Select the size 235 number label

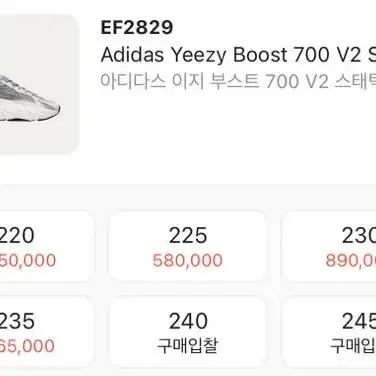point(17,321)
